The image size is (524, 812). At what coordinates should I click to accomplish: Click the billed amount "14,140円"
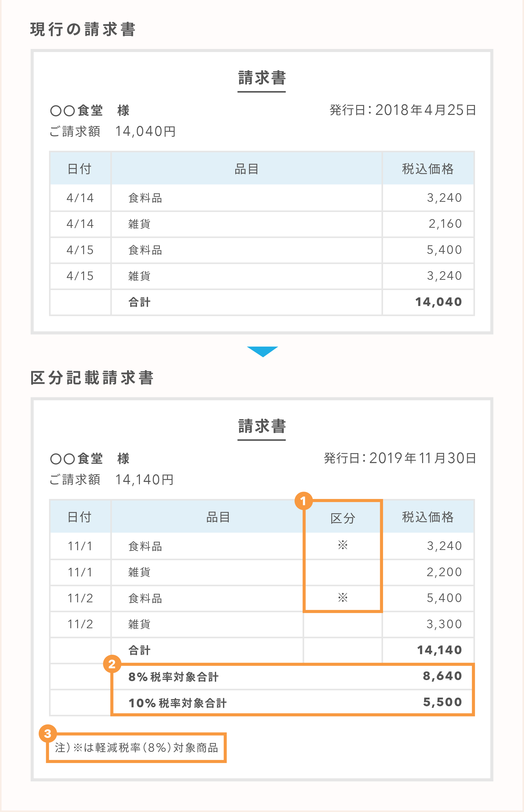point(145,480)
